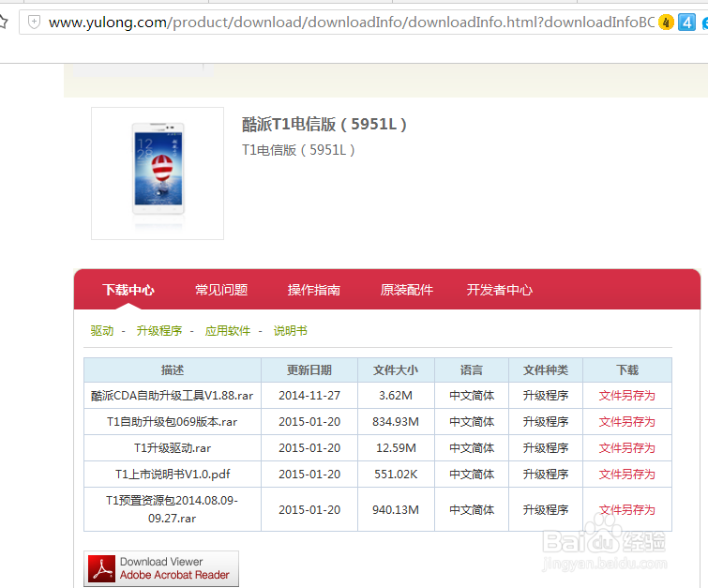
Task: Click the yellow extension icon in address bar
Action: (x=666, y=22)
